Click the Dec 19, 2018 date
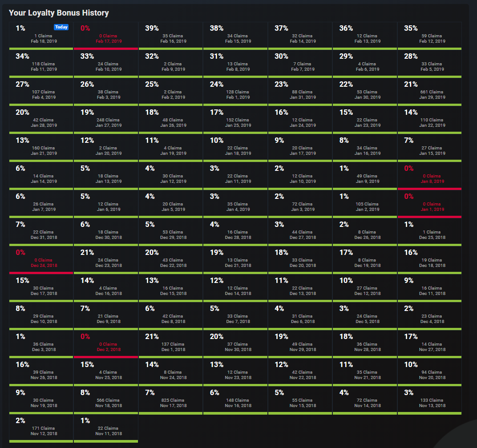This screenshot has height=448, width=477. pos(368,265)
